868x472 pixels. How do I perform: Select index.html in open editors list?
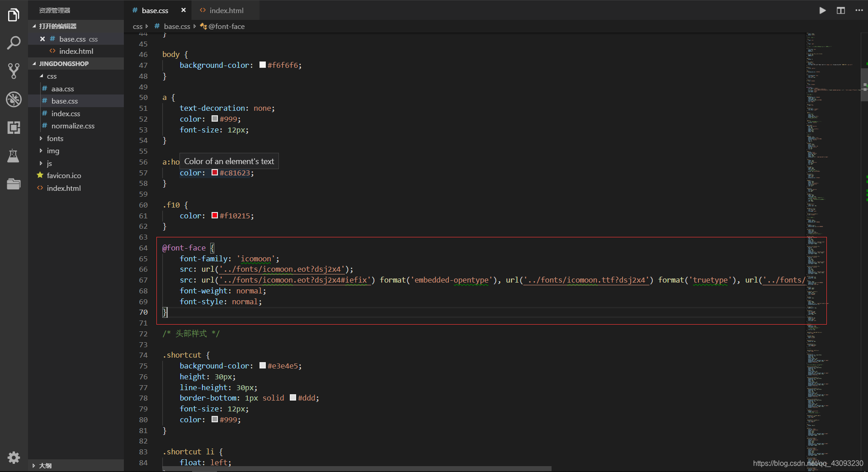pos(76,51)
